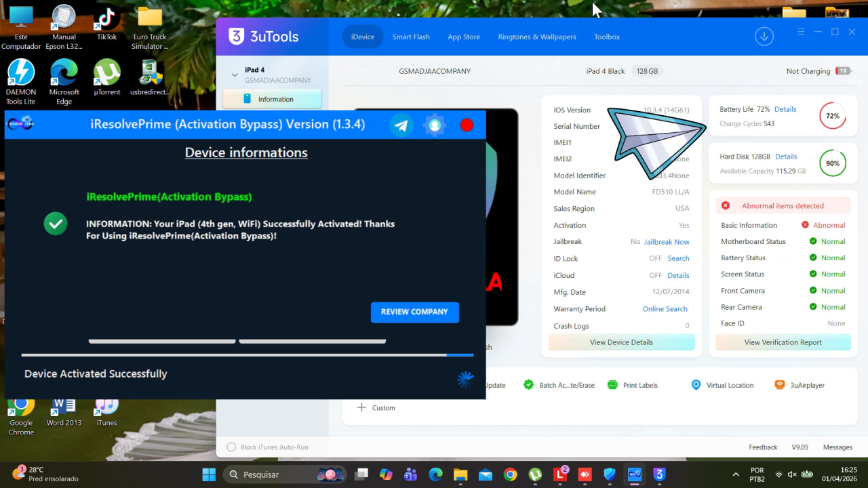Click the iResolvePrime activation progress bar
Screen dimensions: 868x488
coord(248,354)
